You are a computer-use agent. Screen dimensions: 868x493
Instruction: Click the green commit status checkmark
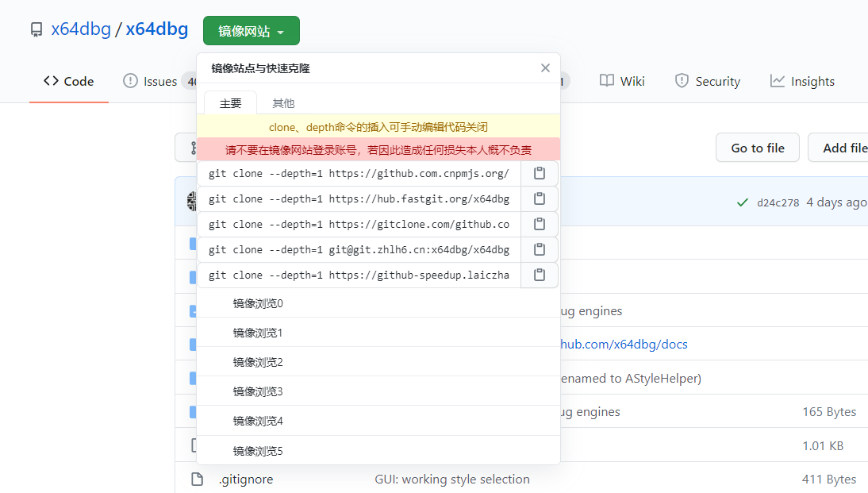coord(743,202)
